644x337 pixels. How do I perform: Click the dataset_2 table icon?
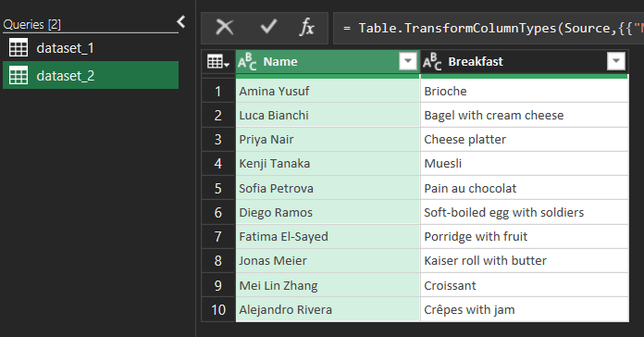pos(19,76)
